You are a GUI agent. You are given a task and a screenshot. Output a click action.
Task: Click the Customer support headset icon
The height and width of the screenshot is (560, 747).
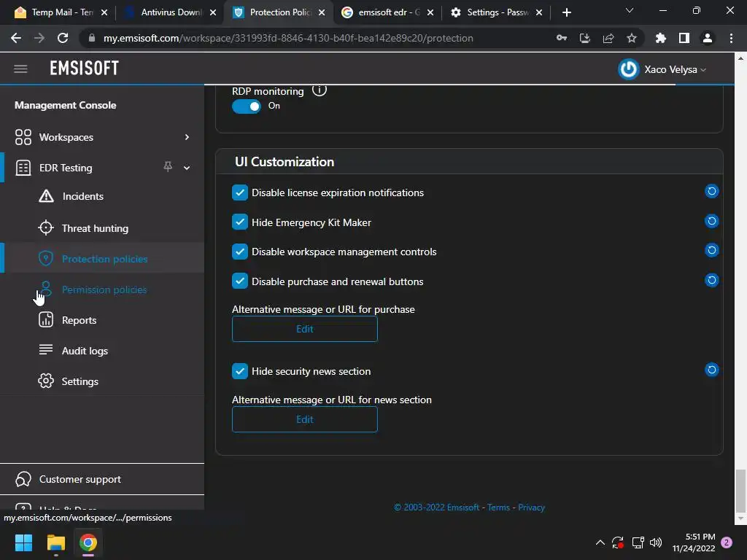pos(23,479)
